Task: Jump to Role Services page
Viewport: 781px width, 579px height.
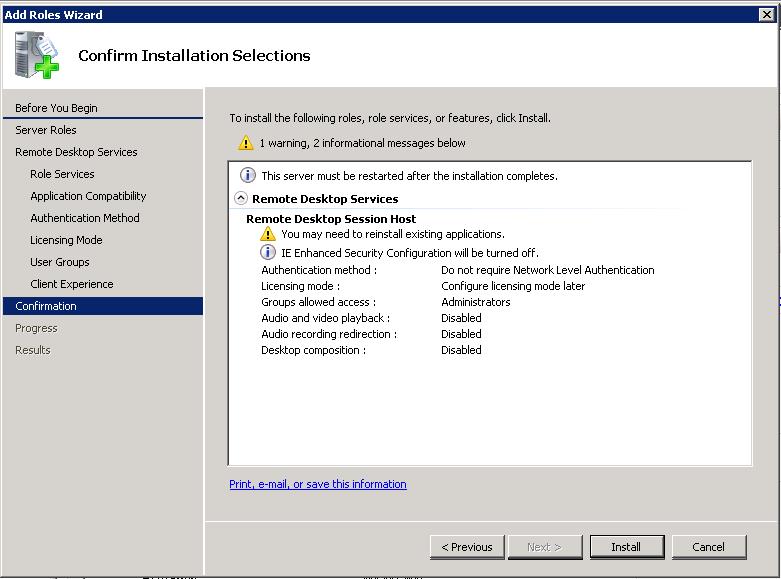Action: click(x=62, y=174)
